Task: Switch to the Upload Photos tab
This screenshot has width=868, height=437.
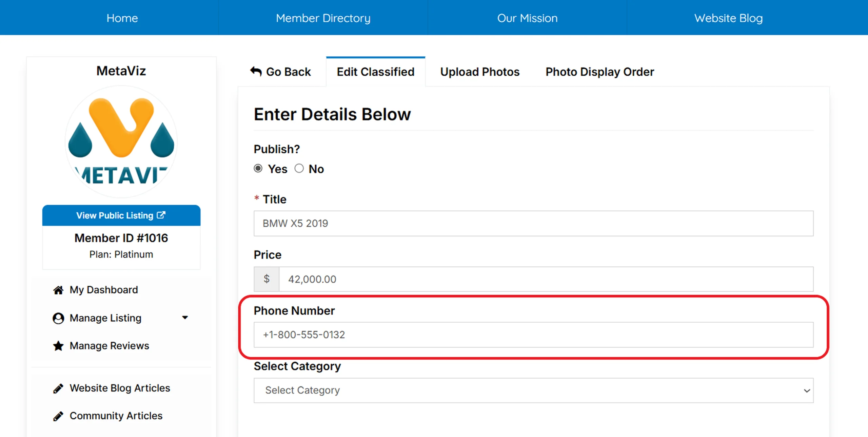Action: point(480,72)
